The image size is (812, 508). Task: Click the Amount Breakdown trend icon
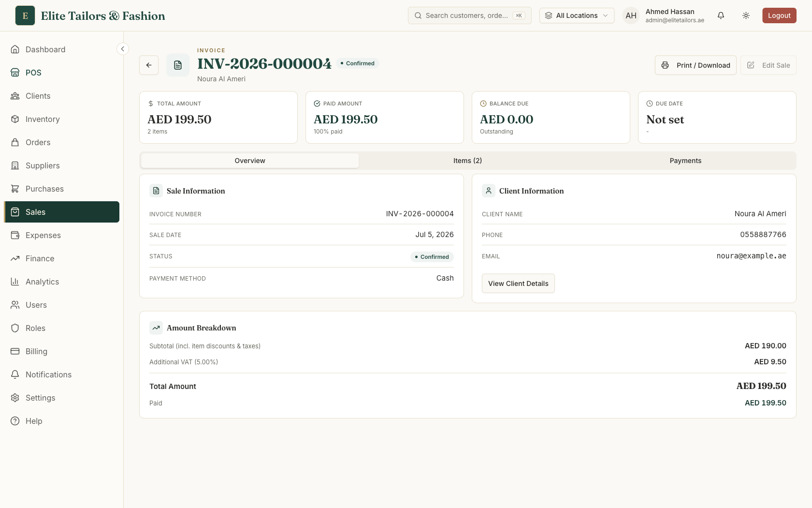coord(156,328)
